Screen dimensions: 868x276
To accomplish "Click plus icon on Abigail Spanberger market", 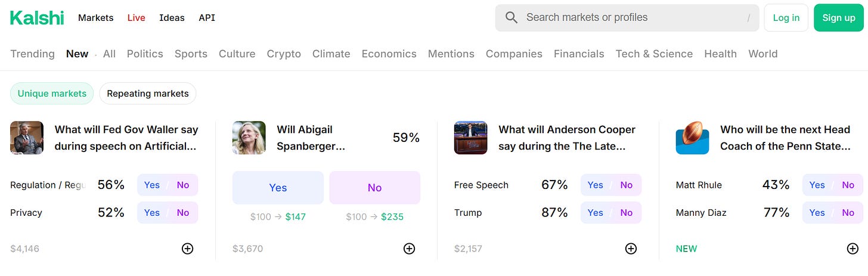I will tap(409, 249).
